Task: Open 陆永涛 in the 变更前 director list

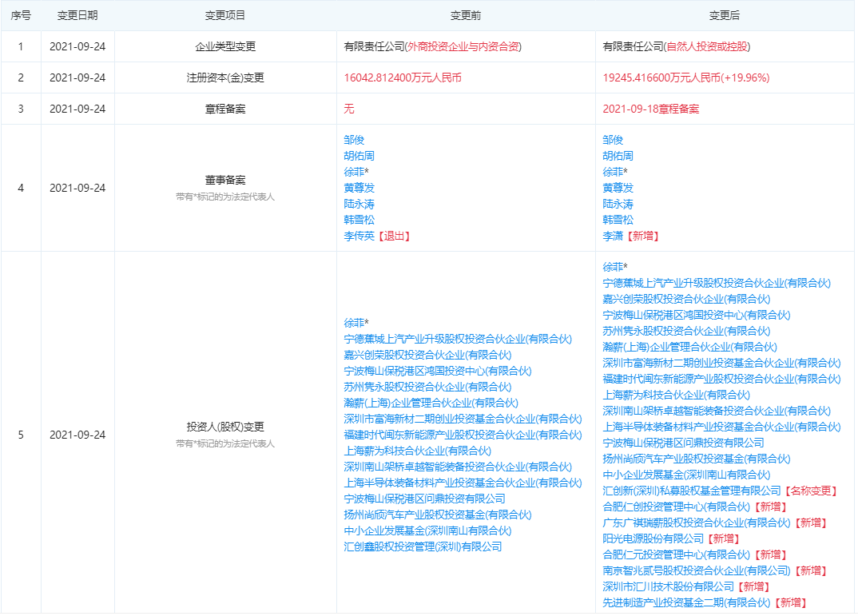Action: click(359, 204)
